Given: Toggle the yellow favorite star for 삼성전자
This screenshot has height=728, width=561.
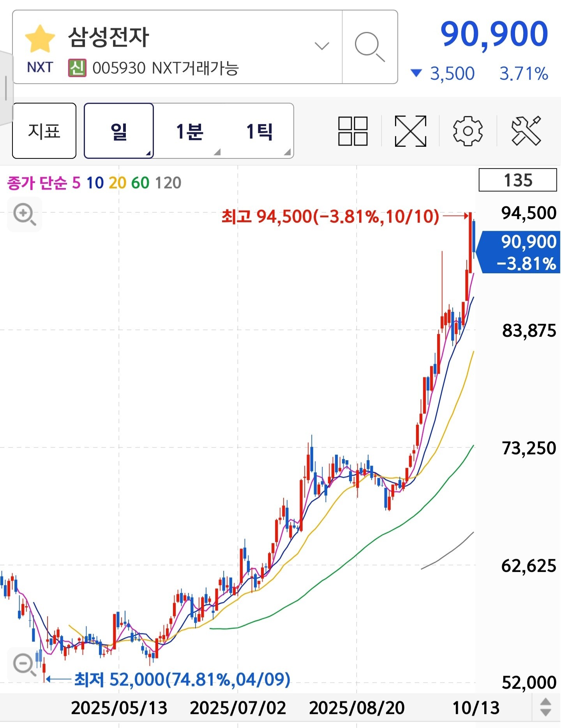Looking at the screenshot, I should pos(40,39).
